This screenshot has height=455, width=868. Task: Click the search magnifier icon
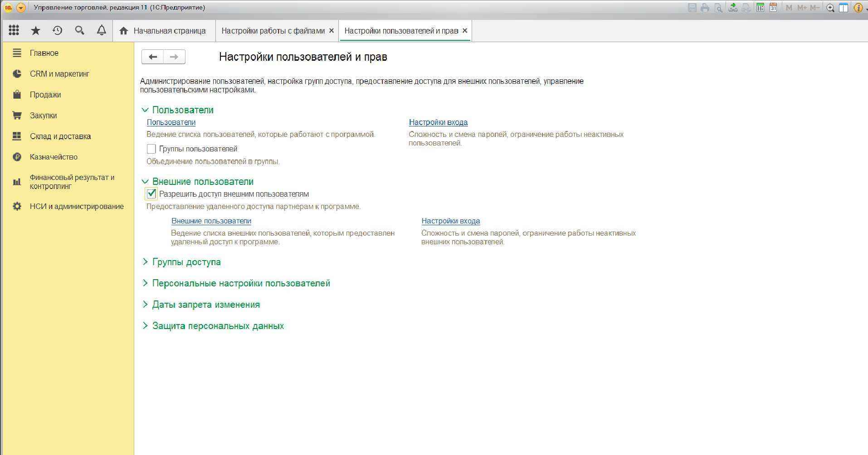click(x=79, y=30)
